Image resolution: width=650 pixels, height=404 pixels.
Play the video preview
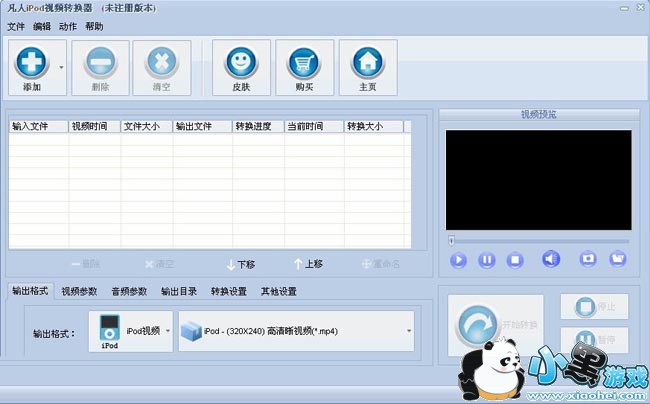tap(458, 260)
